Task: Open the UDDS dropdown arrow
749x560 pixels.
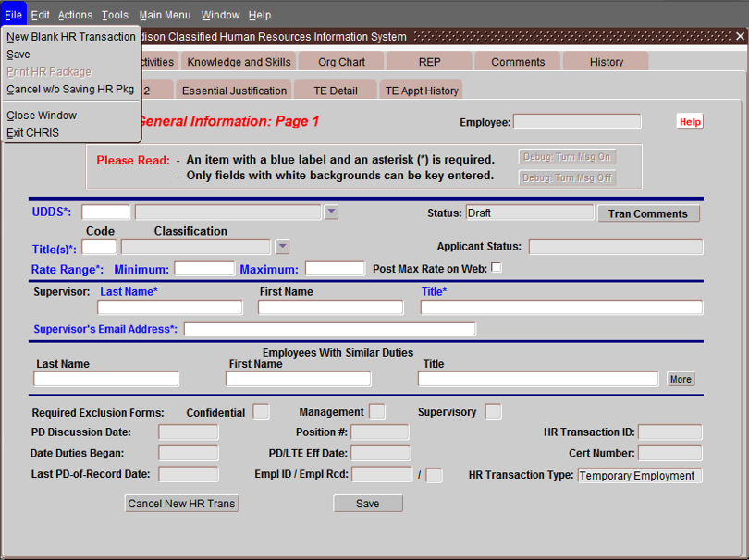Action: click(x=331, y=212)
